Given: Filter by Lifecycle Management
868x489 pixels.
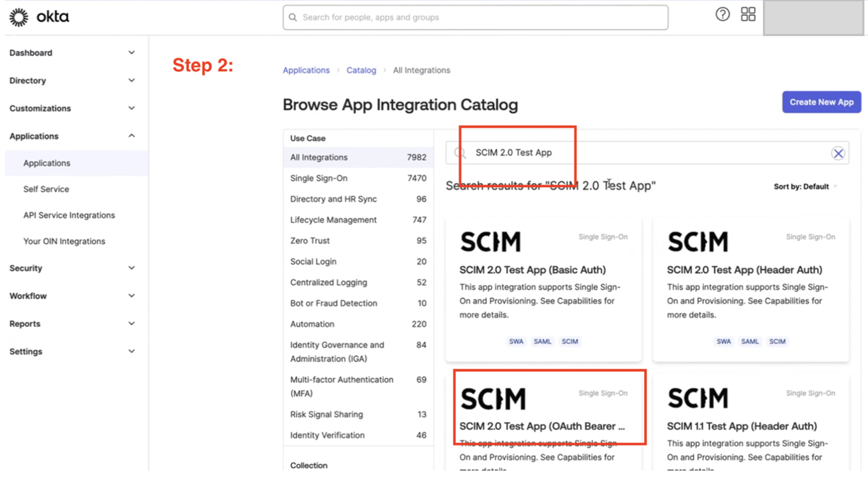Looking at the screenshot, I should 358,220.
